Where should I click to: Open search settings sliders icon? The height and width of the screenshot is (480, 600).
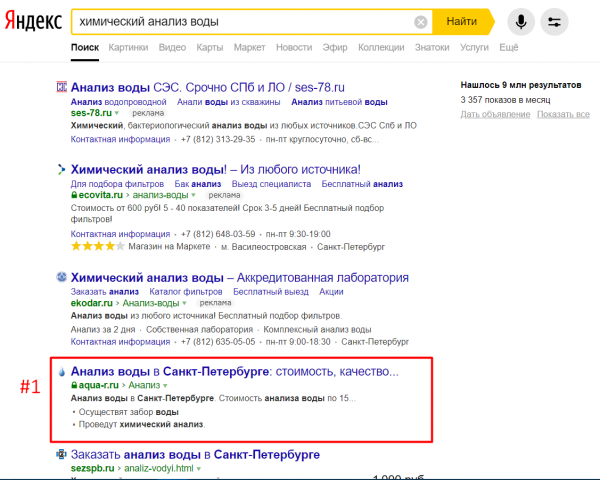pyautogui.click(x=554, y=22)
